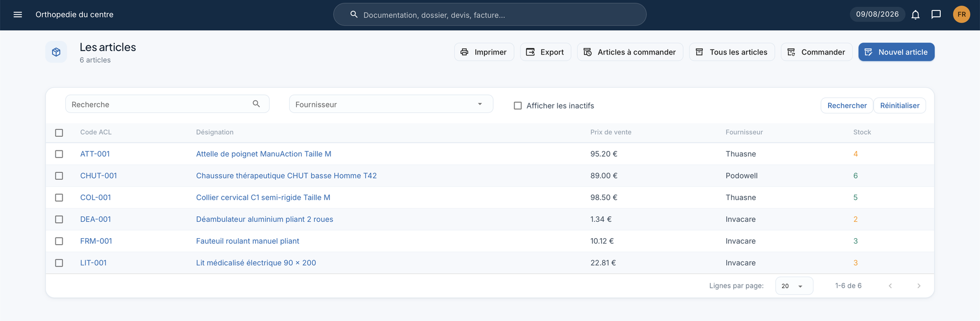980x321 pixels.
Task: Click the magnifier icon in Recherche field
Action: [x=256, y=104]
